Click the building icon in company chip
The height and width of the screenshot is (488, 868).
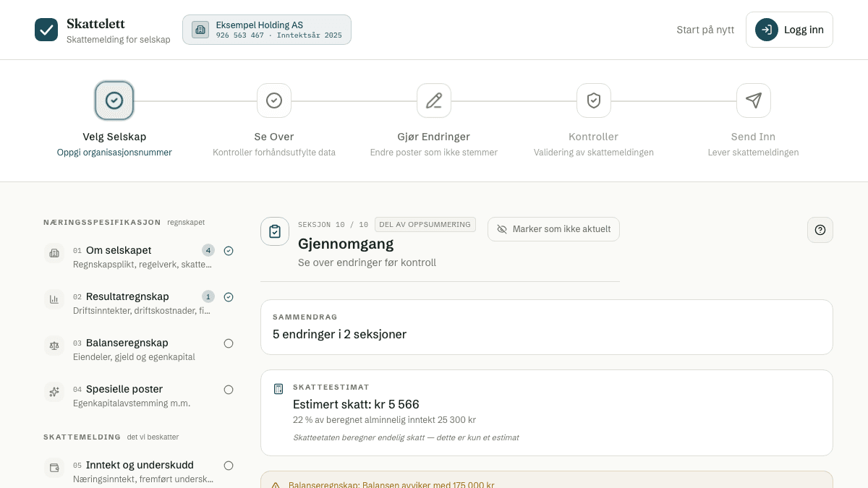(200, 30)
